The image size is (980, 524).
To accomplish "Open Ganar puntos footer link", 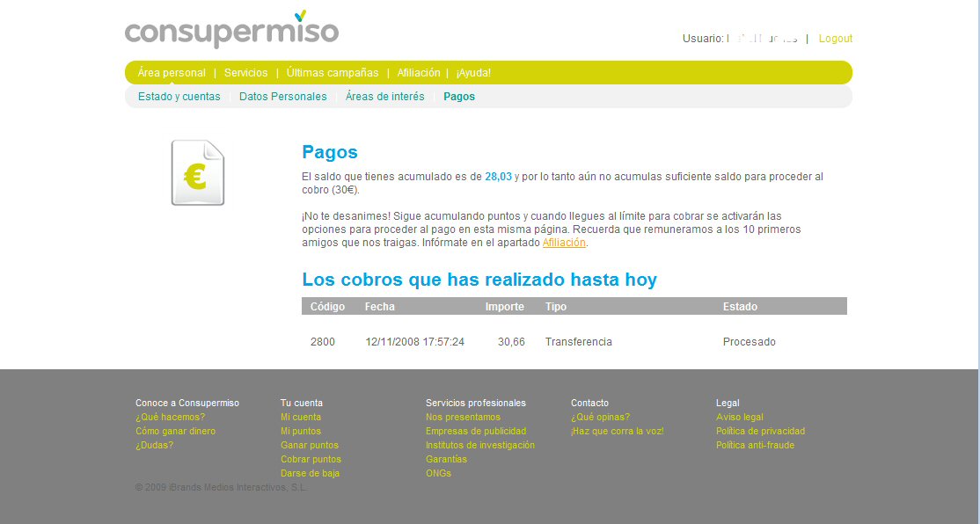I will click(310, 445).
